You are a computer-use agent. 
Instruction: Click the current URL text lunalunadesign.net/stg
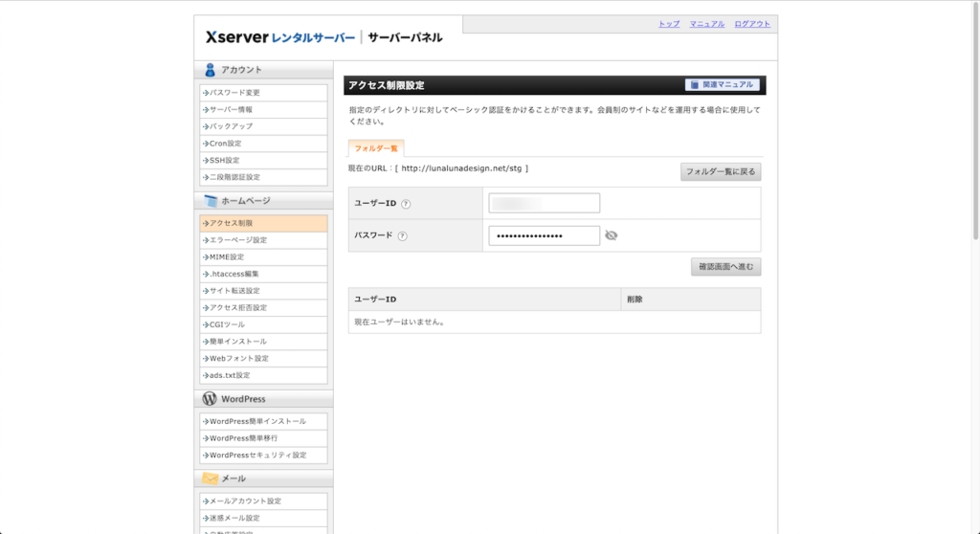[461, 168]
